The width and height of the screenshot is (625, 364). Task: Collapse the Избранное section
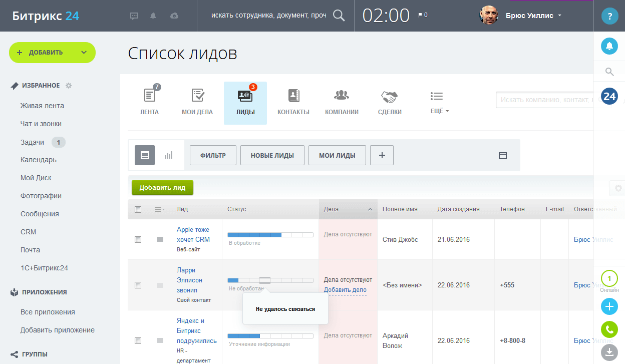tap(41, 86)
